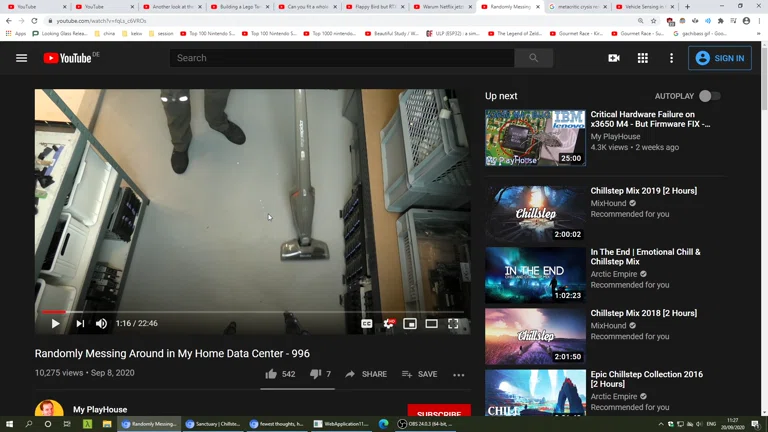Skip to next video in player
The image size is (768, 432).
click(x=80, y=324)
